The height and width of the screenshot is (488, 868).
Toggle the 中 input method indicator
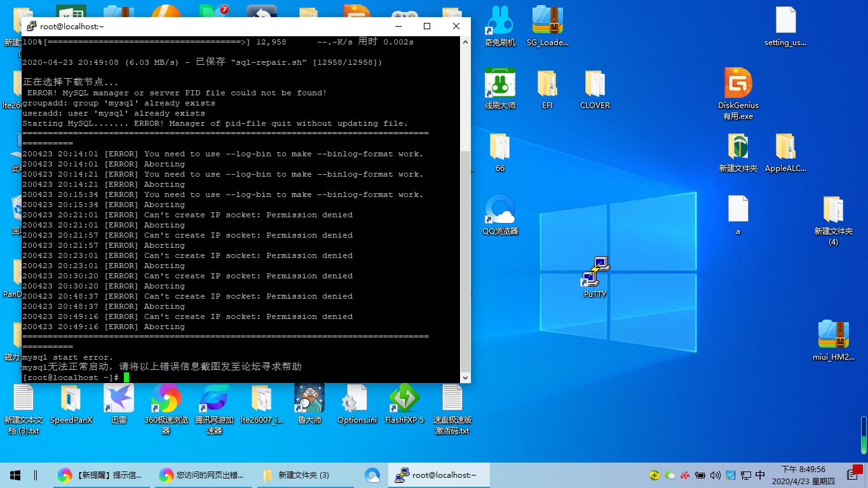point(760,475)
